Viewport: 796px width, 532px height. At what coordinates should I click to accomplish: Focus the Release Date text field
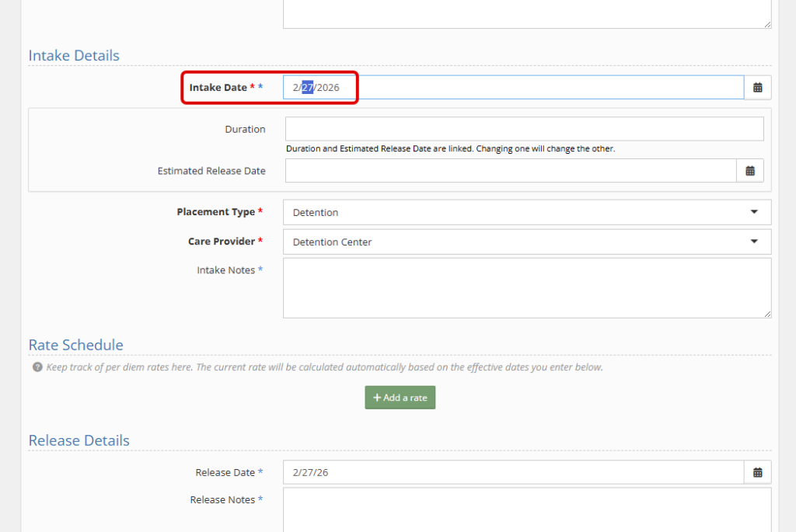pos(513,472)
